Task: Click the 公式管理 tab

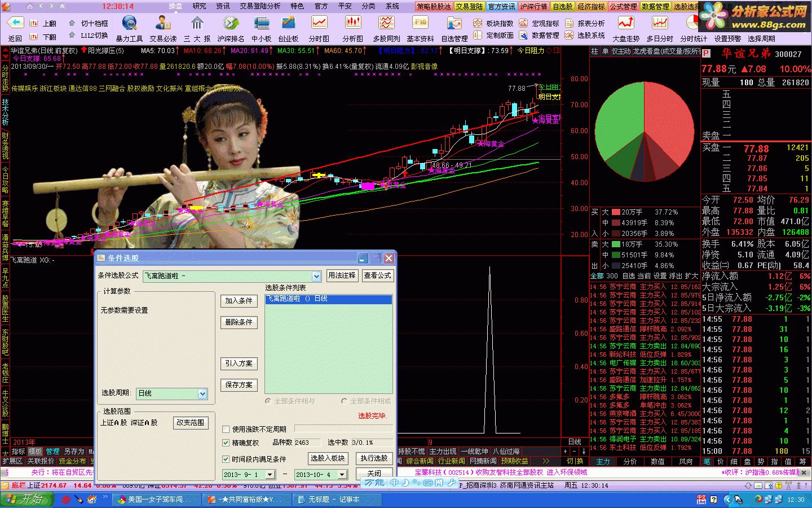Action: [623, 6]
